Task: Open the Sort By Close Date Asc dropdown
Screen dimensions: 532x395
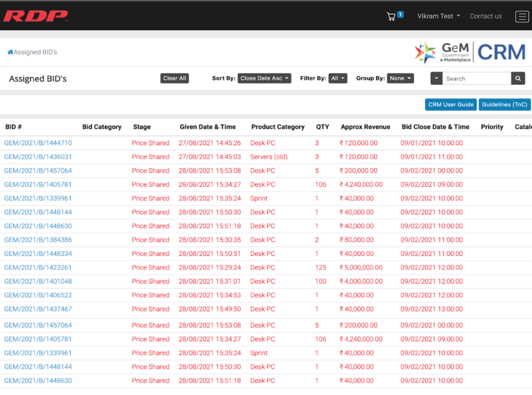Action: [264, 78]
